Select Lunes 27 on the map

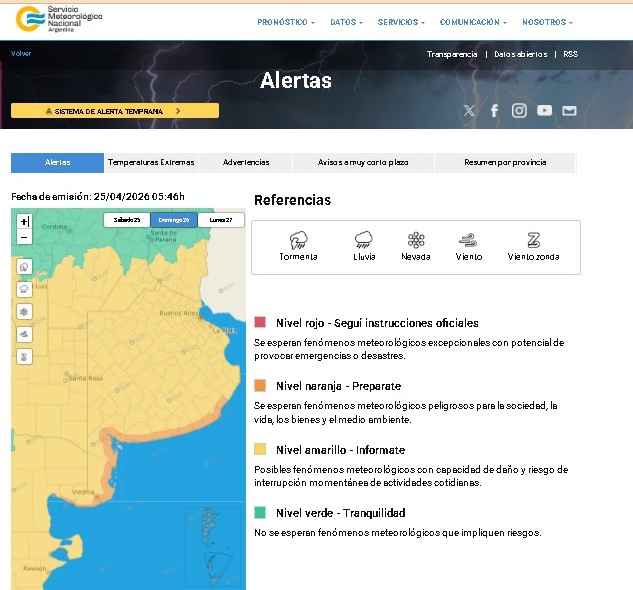(220, 220)
